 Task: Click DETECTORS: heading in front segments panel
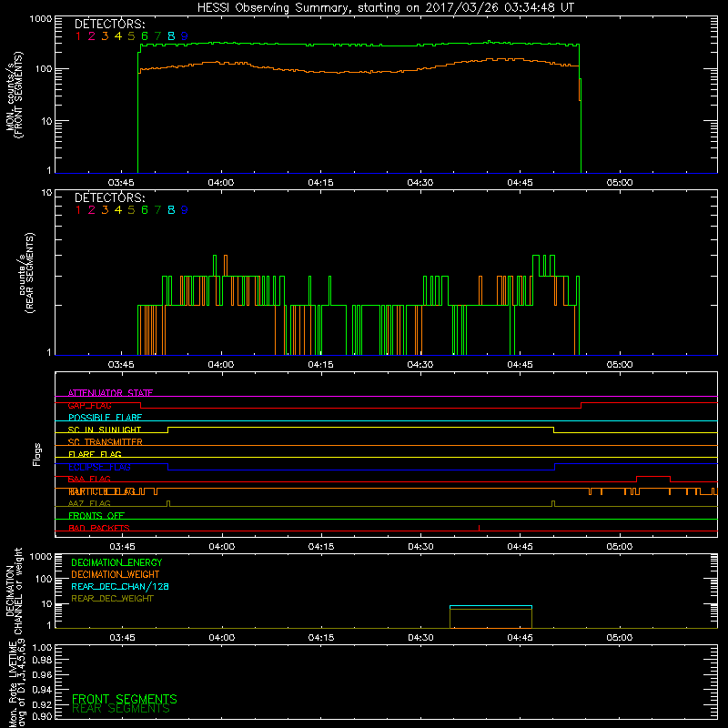110,24
